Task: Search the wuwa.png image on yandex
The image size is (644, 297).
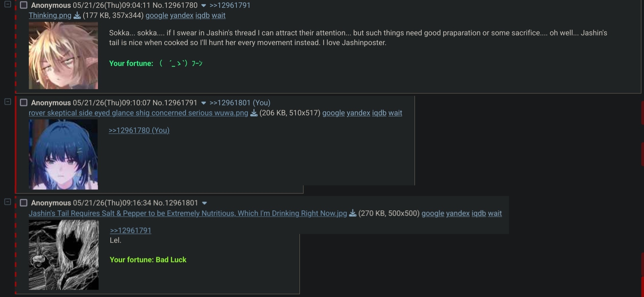Action: click(x=358, y=113)
